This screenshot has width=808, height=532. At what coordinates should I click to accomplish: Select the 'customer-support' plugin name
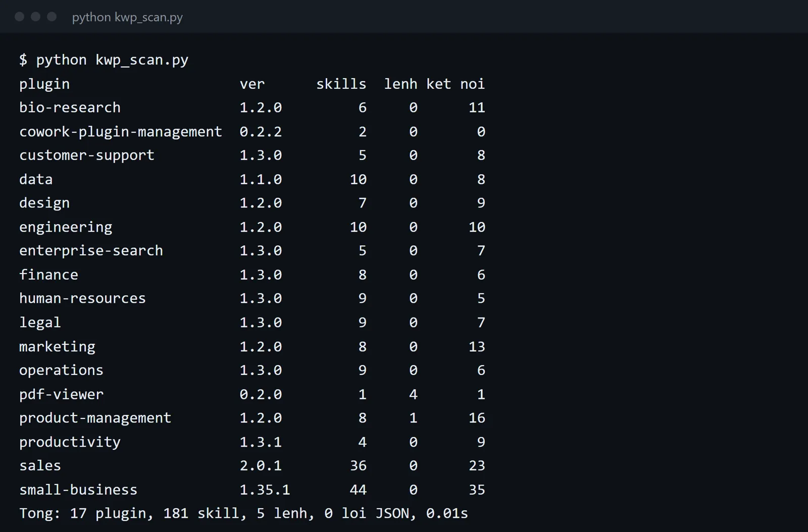click(x=87, y=155)
